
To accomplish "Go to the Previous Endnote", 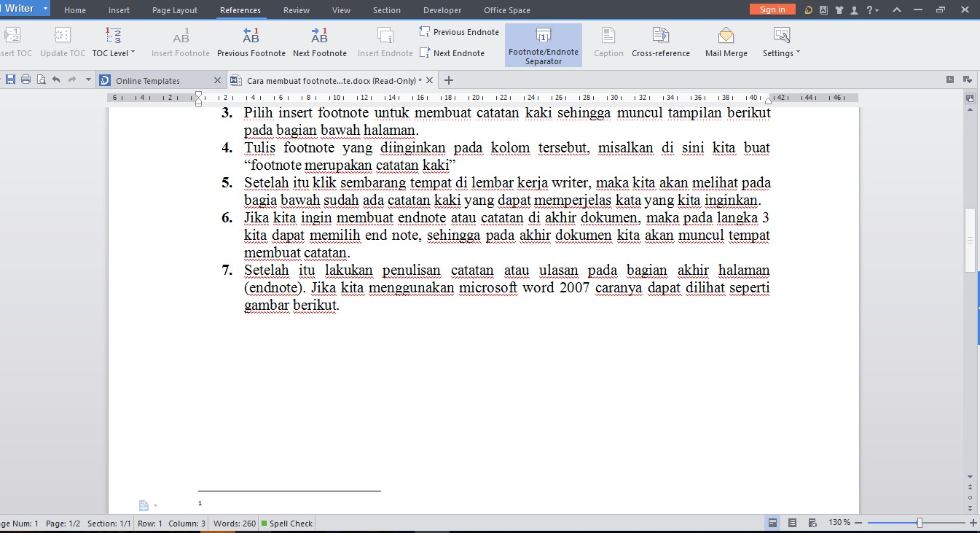I will coord(458,31).
